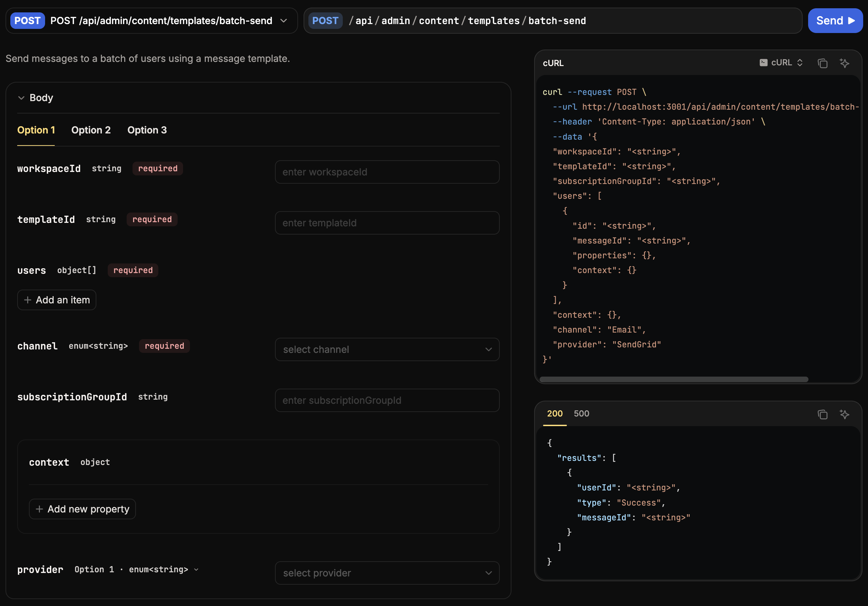Click the terminal icon beside cURL language

click(x=763, y=63)
